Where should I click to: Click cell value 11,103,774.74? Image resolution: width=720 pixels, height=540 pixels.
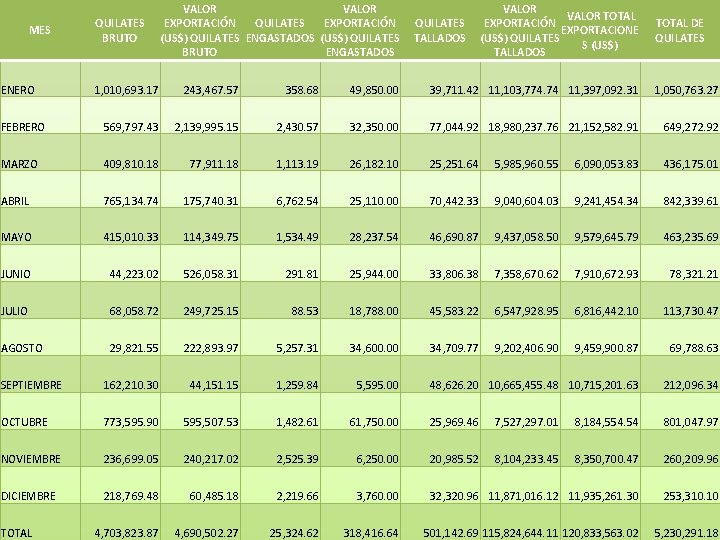pyautogui.click(x=523, y=90)
